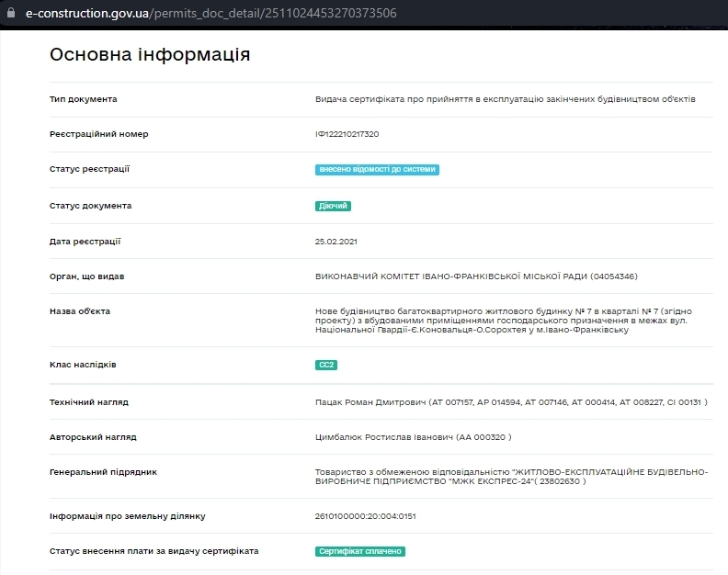Screen dimensions: 728x575
Task: Click 'Інформація про земельну ділянку' label
Action: [127, 516]
